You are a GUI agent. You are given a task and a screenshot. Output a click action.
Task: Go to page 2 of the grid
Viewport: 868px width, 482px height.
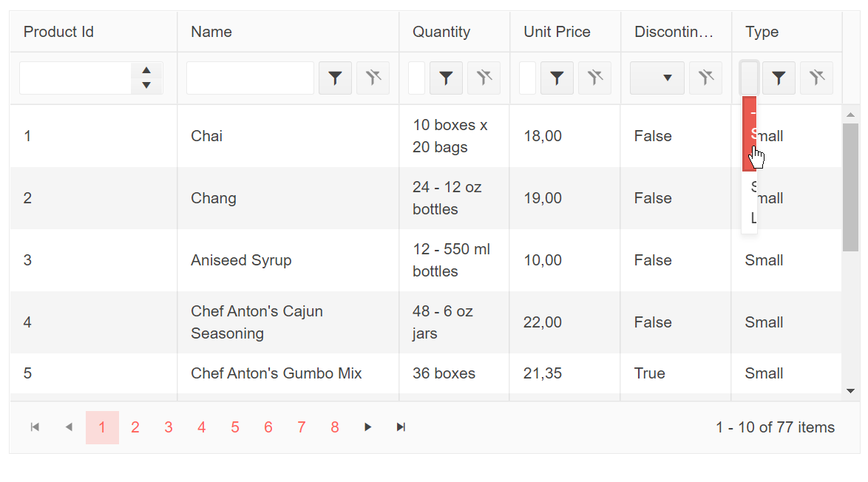(135, 427)
